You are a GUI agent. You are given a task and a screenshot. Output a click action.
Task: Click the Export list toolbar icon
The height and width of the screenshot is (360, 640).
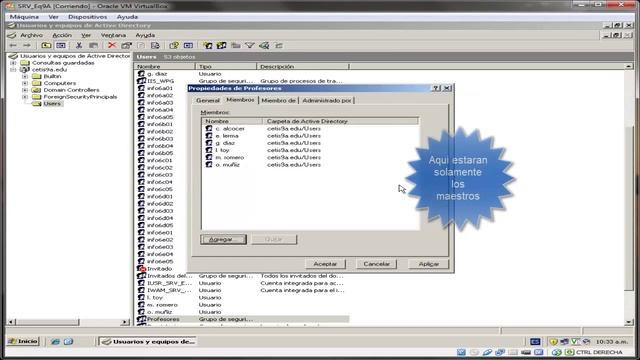point(155,45)
